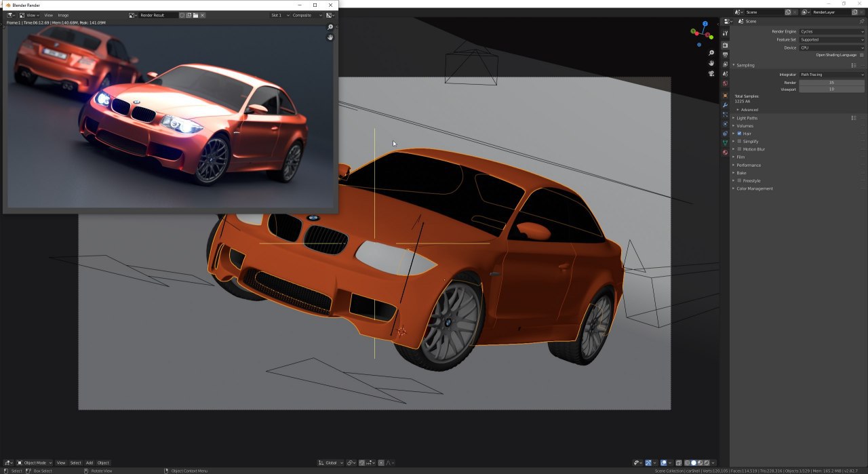Click the render window zoom magnifier icon
This screenshot has height=474, width=868.
click(x=330, y=28)
